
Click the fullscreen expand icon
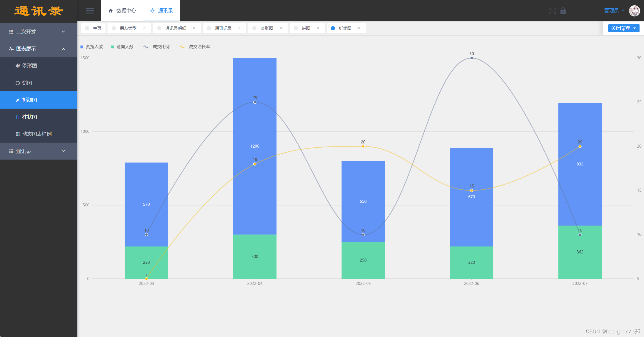pyautogui.click(x=552, y=11)
